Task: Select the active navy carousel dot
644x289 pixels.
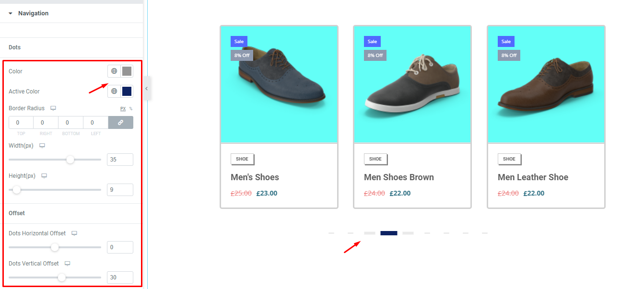Action: click(389, 233)
